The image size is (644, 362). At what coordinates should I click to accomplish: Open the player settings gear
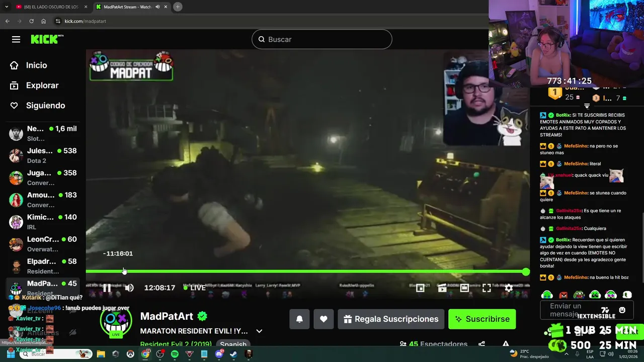coord(509,288)
